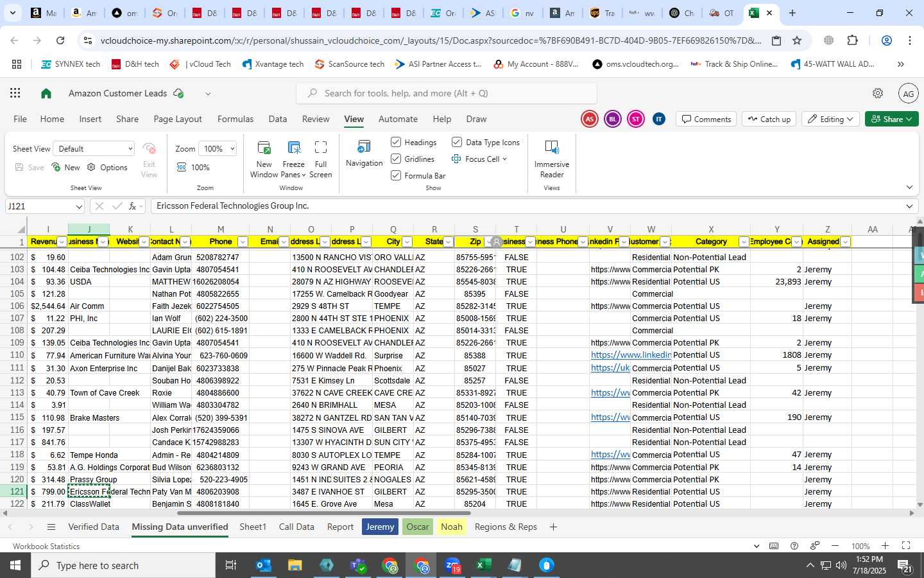Open the Automate ribbon tab
The image size is (924, 578).
tap(398, 119)
